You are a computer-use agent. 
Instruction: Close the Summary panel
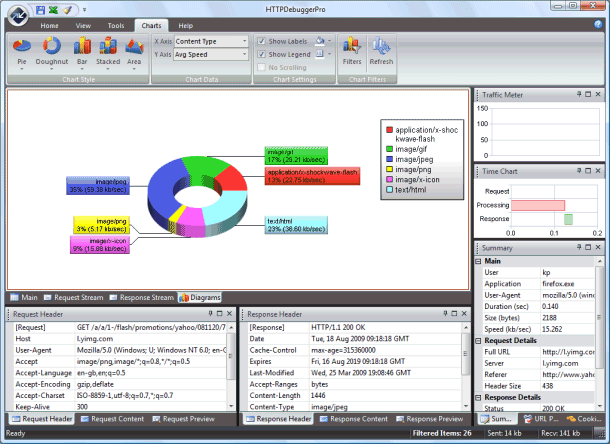(x=598, y=247)
